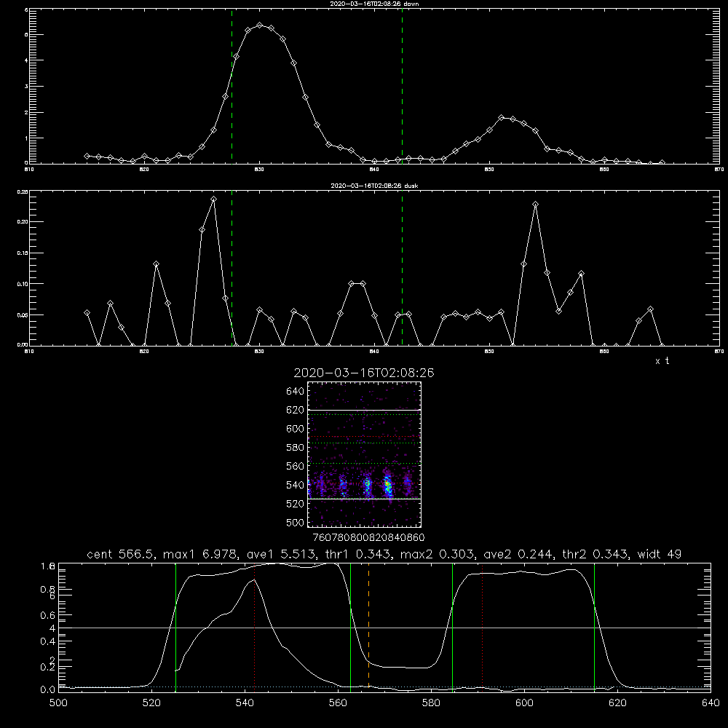Click the 'thr1 0.343' value
728x728 pixels.
pyautogui.click(x=358, y=554)
